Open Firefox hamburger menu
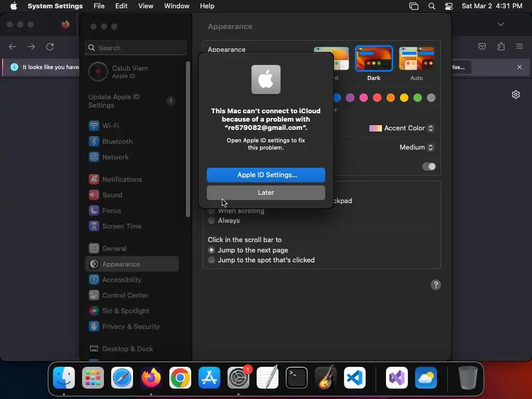 coord(520,46)
